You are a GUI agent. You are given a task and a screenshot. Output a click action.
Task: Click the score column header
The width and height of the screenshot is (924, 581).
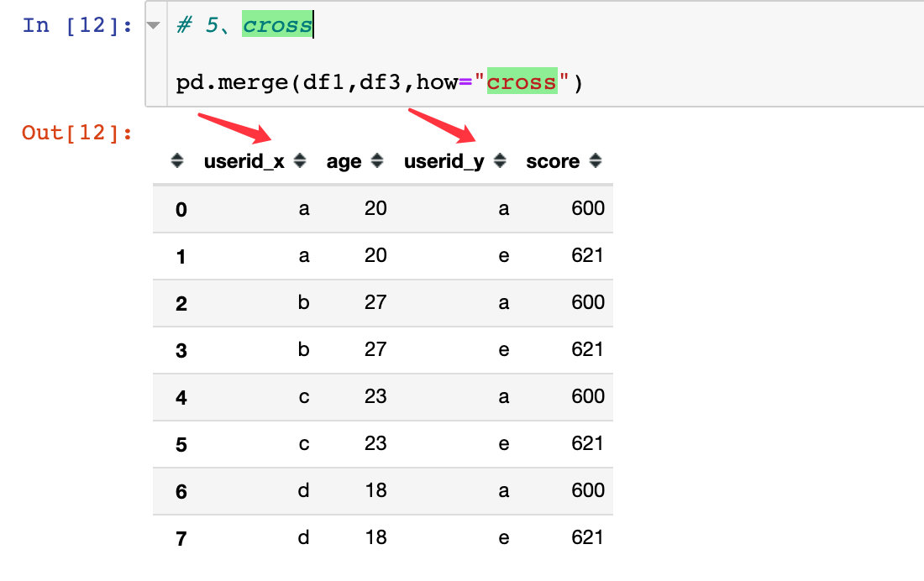click(553, 161)
